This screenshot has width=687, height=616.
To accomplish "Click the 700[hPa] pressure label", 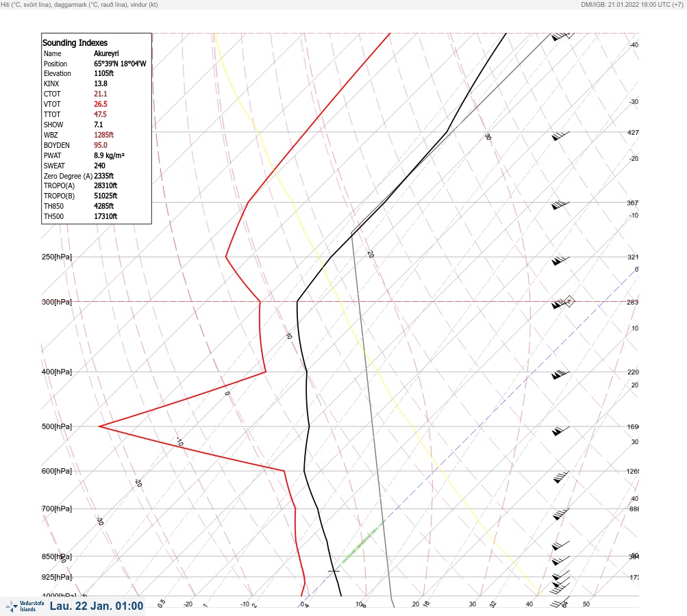I will 57,509.
